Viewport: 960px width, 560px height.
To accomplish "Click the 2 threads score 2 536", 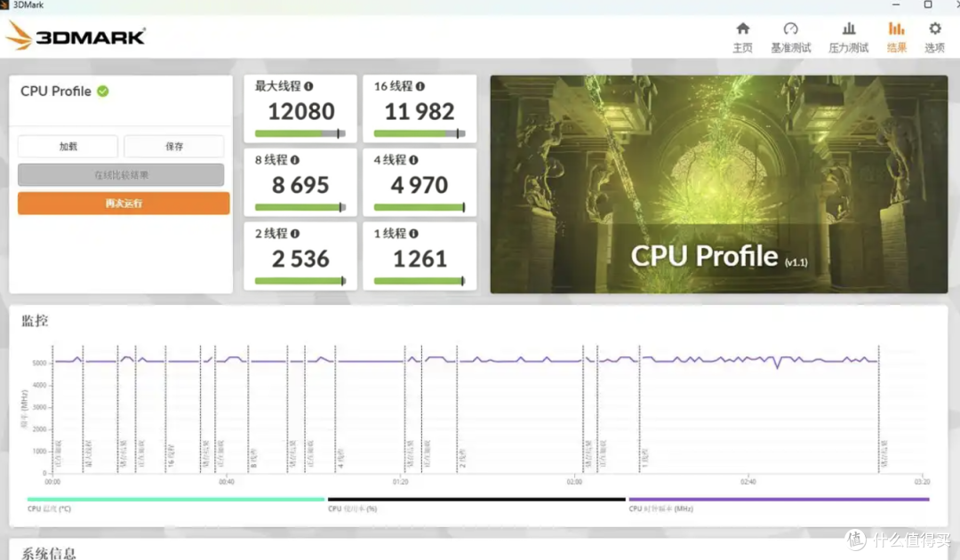I will [300, 259].
